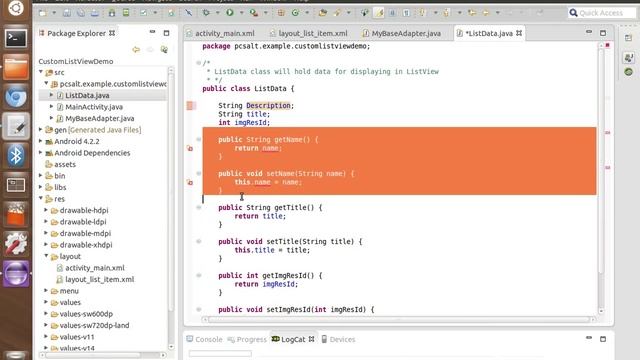Select values-sw600dp folder in tree
Image resolution: width=640 pixels, height=360 pixels.
coord(86,314)
